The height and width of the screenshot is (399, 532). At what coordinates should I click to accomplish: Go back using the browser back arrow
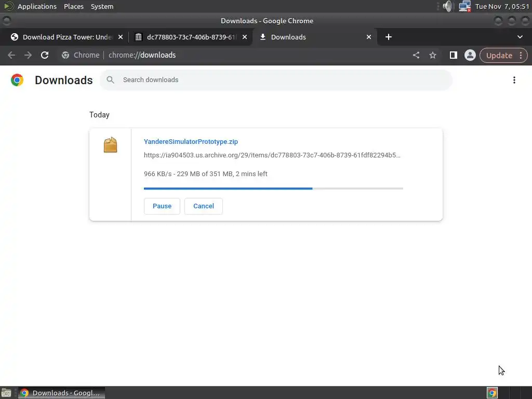point(11,55)
